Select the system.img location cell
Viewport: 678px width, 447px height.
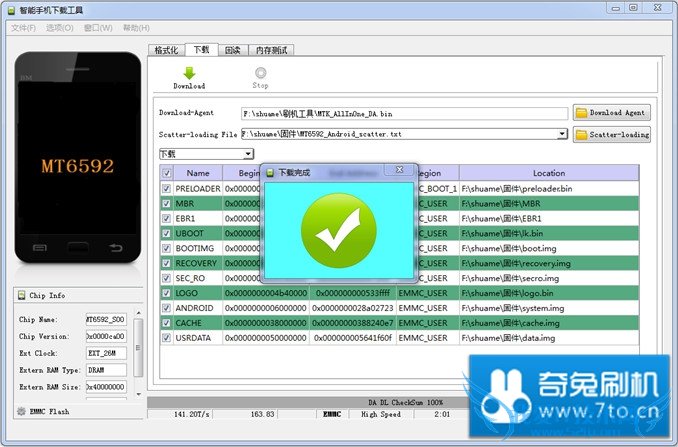[x=549, y=308]
